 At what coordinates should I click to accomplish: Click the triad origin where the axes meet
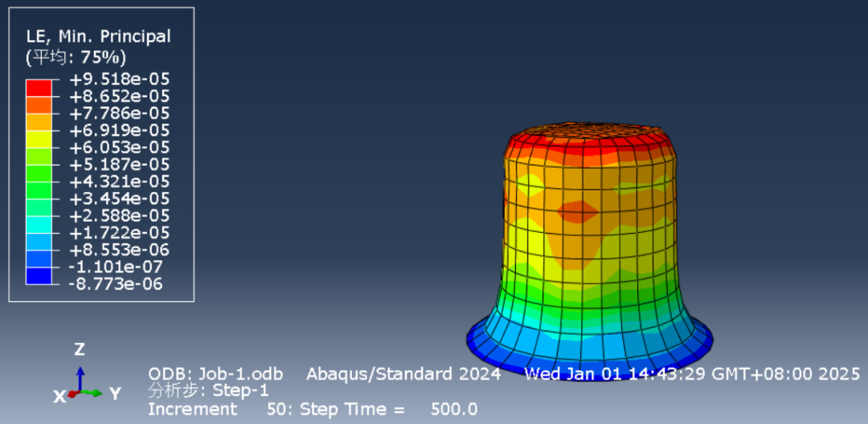click(79, 392)
